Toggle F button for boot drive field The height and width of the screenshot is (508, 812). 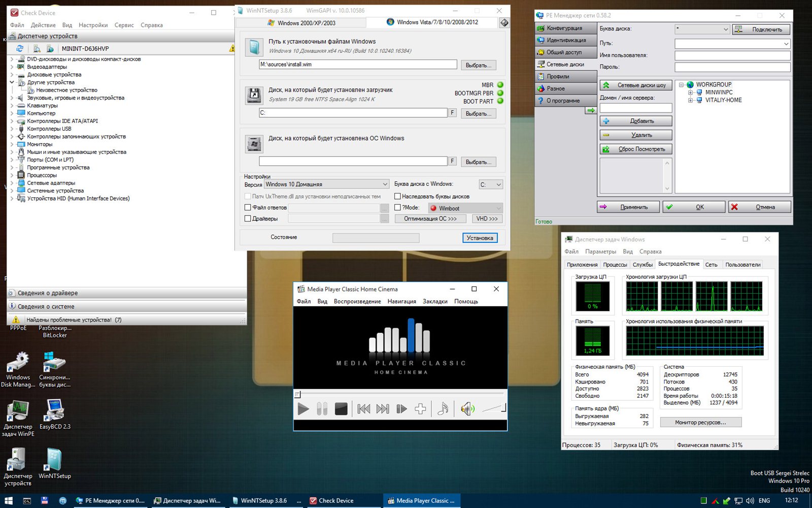(452, 112)
